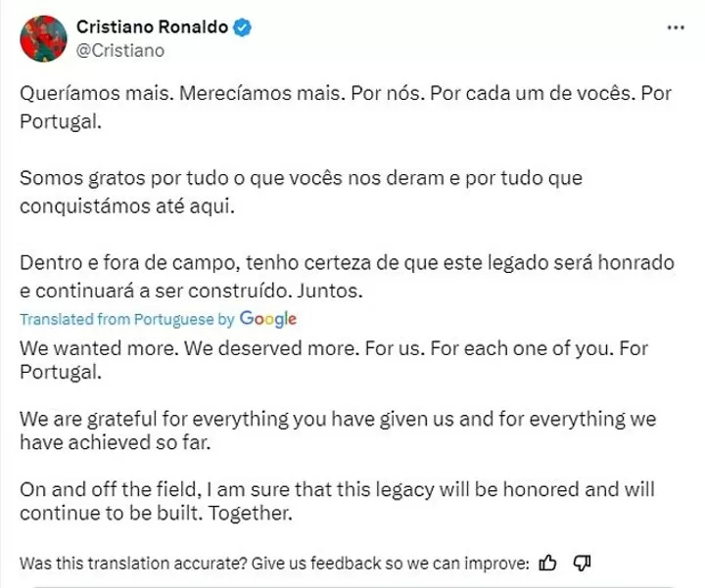Click 'Translated from Portuguese by' link
The height and width of the screenshot is (588, 705).
127,319
